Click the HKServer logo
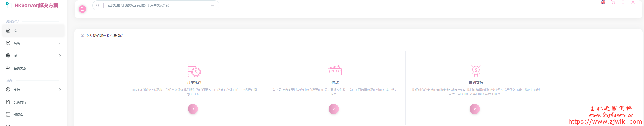This screenshot has width=644, height=126. point(32,5)
